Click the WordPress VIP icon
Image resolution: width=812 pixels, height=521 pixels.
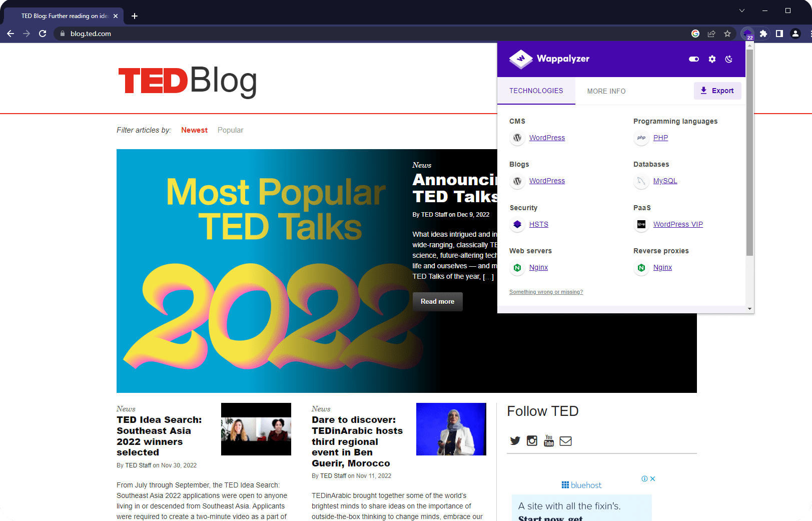coord(641,224)
